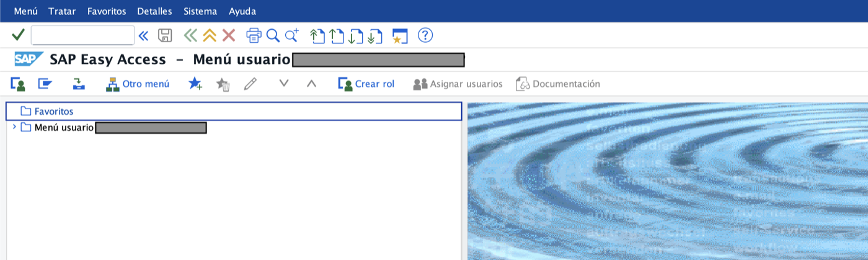The height and width of the screenshot is (260, 868).
Task: Click the Change favorite pencil icon
Action: 250,84
